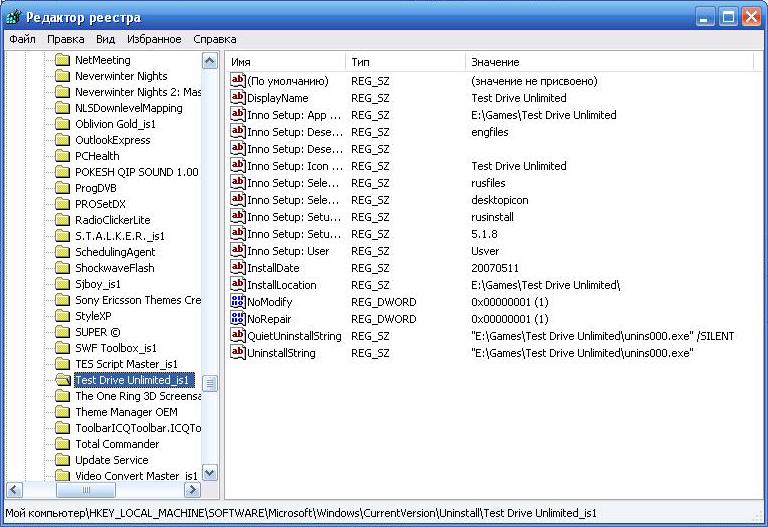
Task: Click the string icon of Inno Setup: User
Action: (x=238, y=250)
